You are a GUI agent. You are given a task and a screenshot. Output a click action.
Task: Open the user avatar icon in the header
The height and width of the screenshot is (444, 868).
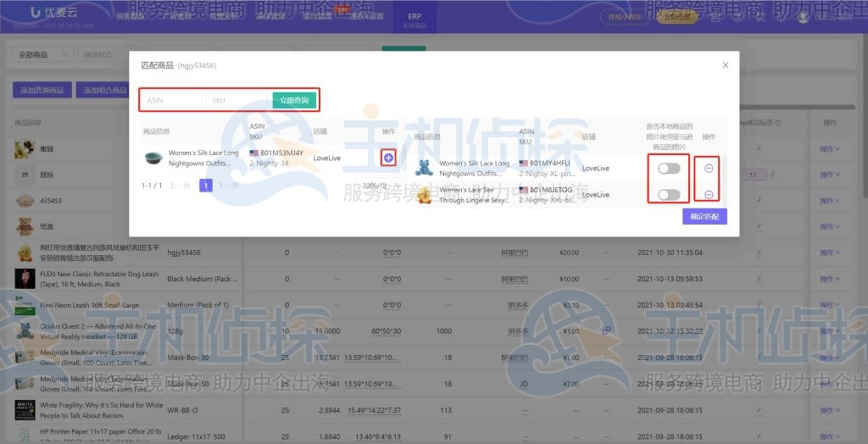coord(803,17)
